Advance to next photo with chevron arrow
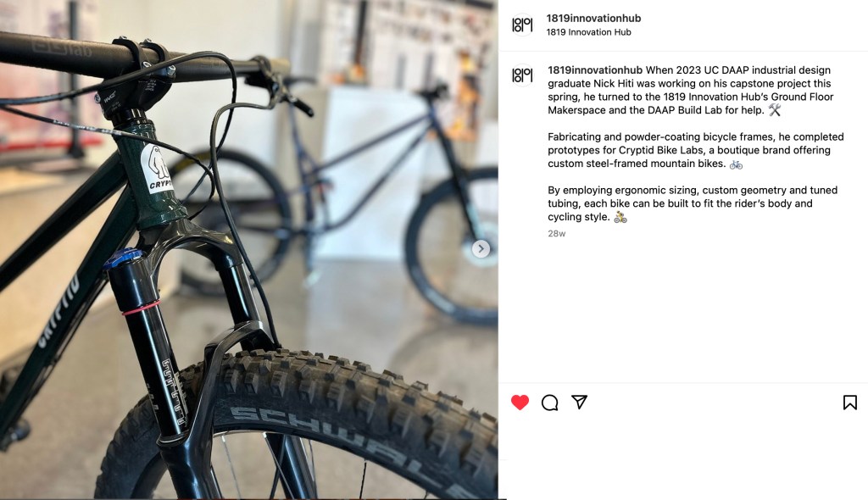The height and width of the screenshot is (500, 868). click(481, 249)
